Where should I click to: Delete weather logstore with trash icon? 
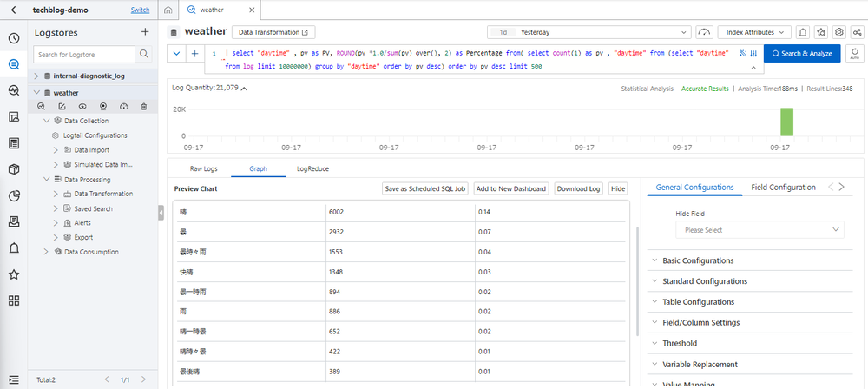tap(144, 107)
